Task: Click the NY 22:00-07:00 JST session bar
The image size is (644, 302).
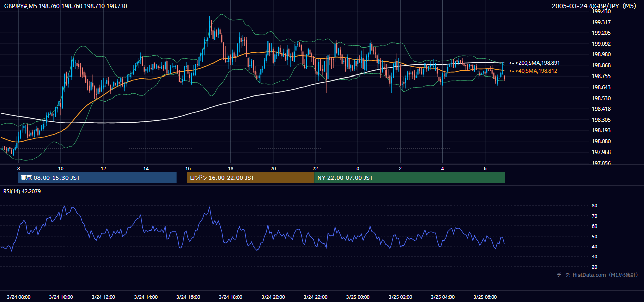Action: pos(410,178)
